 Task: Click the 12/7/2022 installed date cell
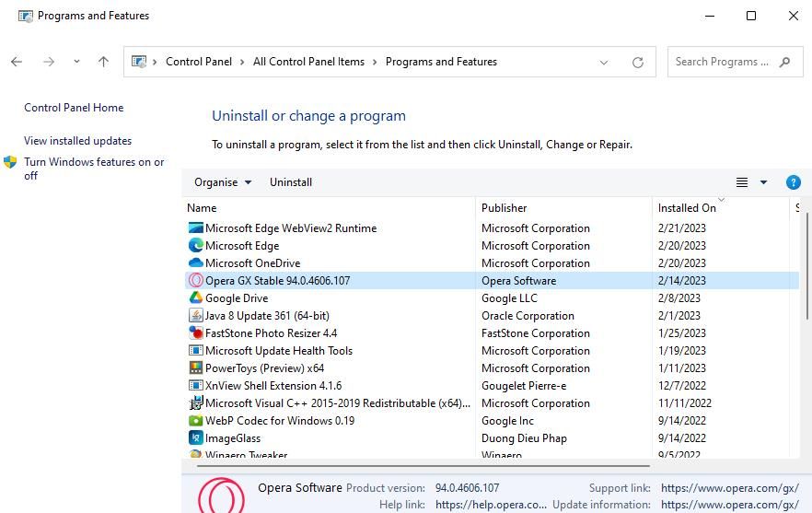pyautogui.click(x=682, y=386)
